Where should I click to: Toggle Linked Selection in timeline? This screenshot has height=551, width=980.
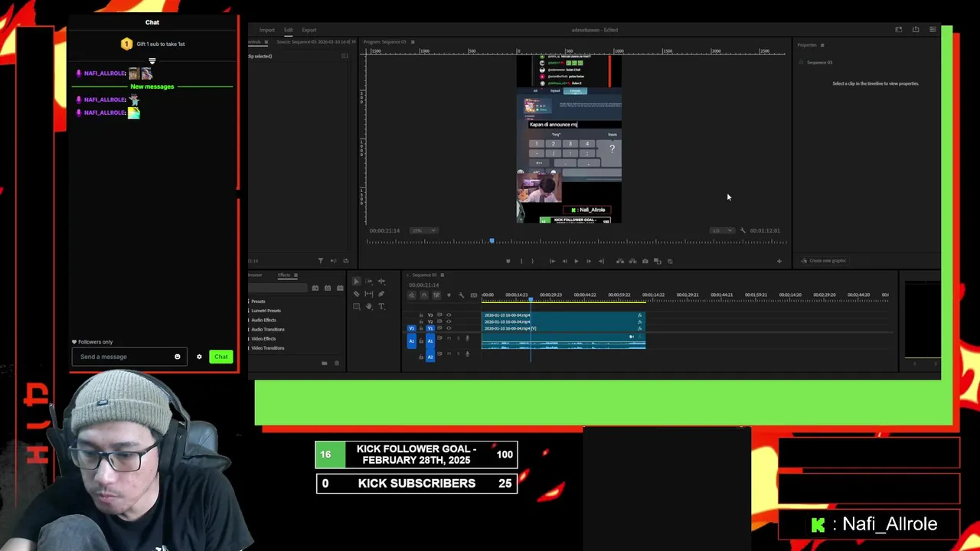pyautogui.click(x=436, y=295)
